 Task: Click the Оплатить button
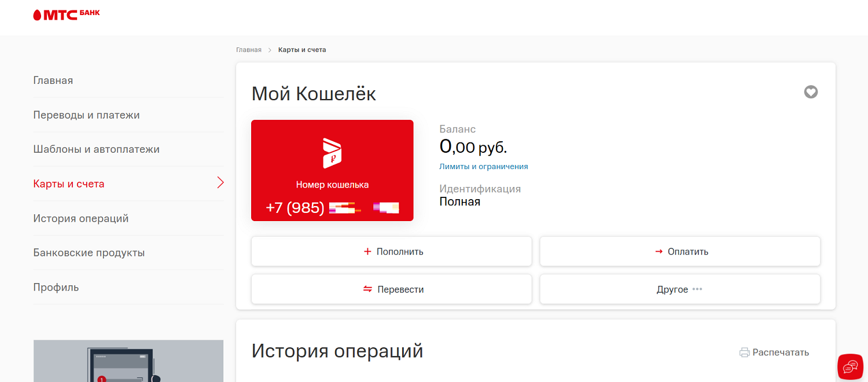point(680,251)
